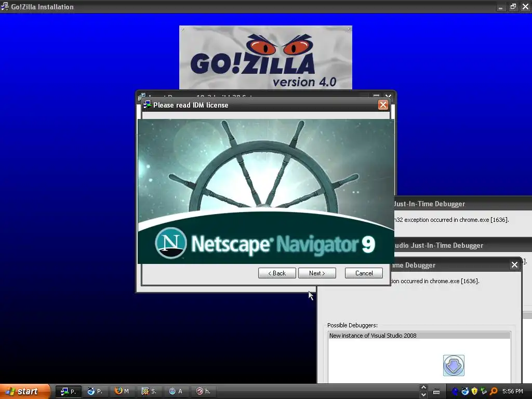Close the partially hidden setup window behind the license dialog
Viewport: 532px width, 399px height.
pos(389,96)
